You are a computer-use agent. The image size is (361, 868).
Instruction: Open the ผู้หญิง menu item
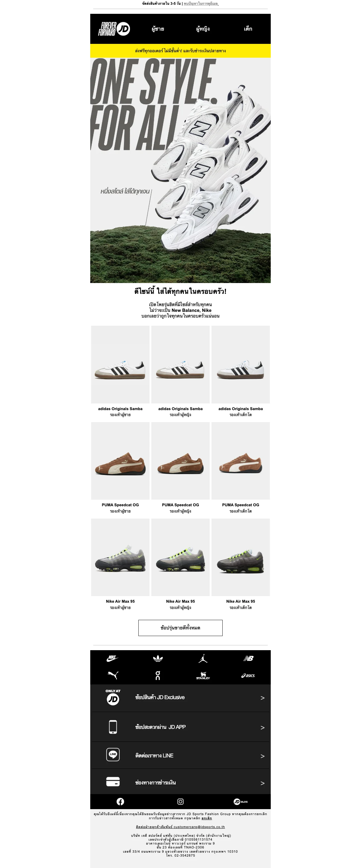203,29
